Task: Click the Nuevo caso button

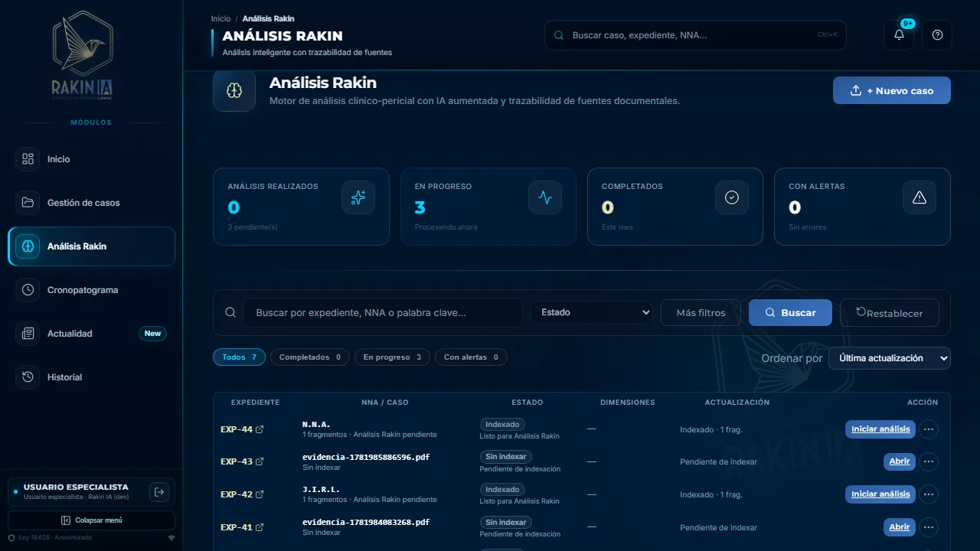Action: (892, 90)
